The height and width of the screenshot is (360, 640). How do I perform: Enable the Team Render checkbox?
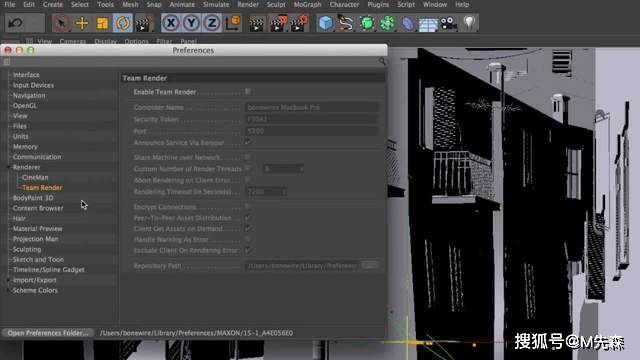[x=247, y=91]
